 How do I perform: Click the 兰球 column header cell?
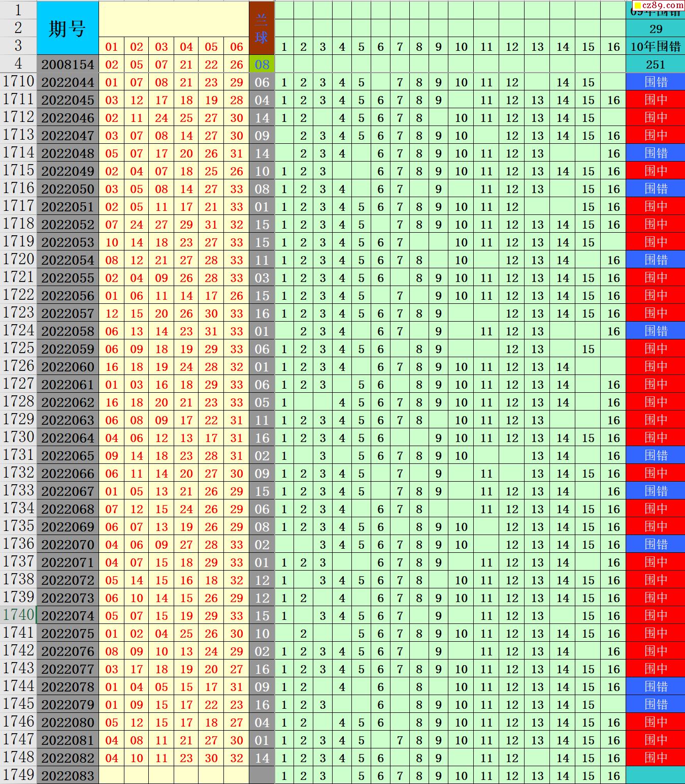pyautogui.click(x=262, y=28)
